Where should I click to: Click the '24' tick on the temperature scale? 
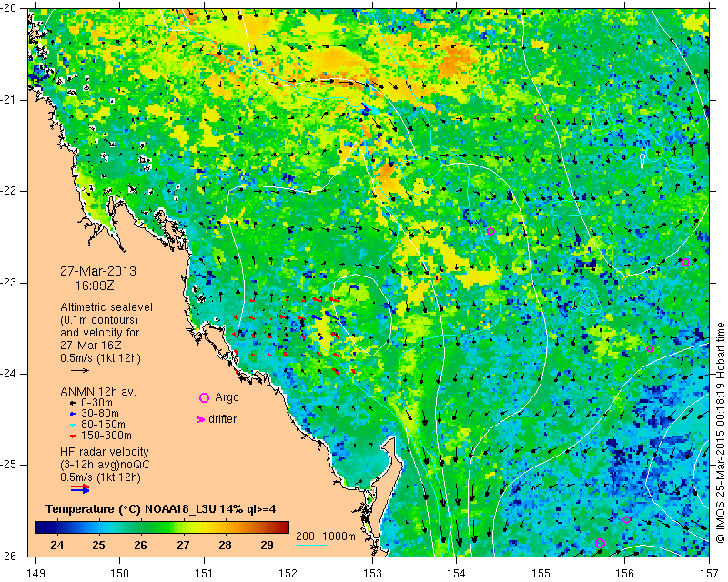click(x=56, y=546)
